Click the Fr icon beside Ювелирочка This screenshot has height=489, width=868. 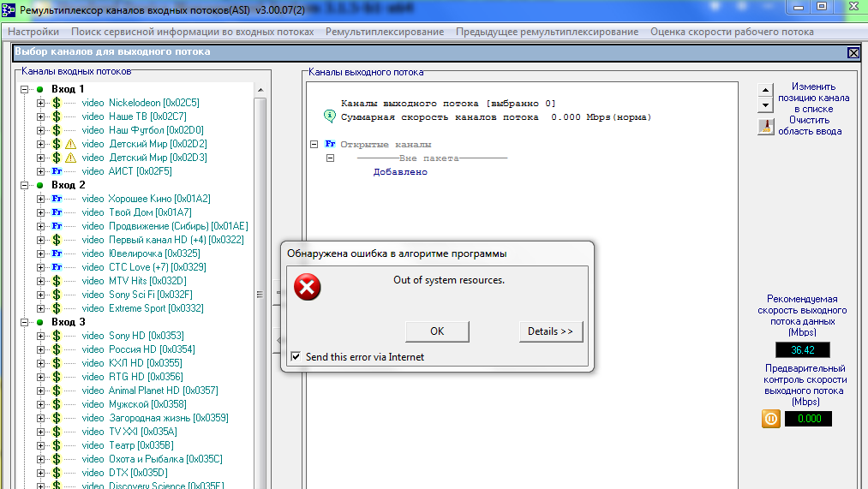pos(57,253)
